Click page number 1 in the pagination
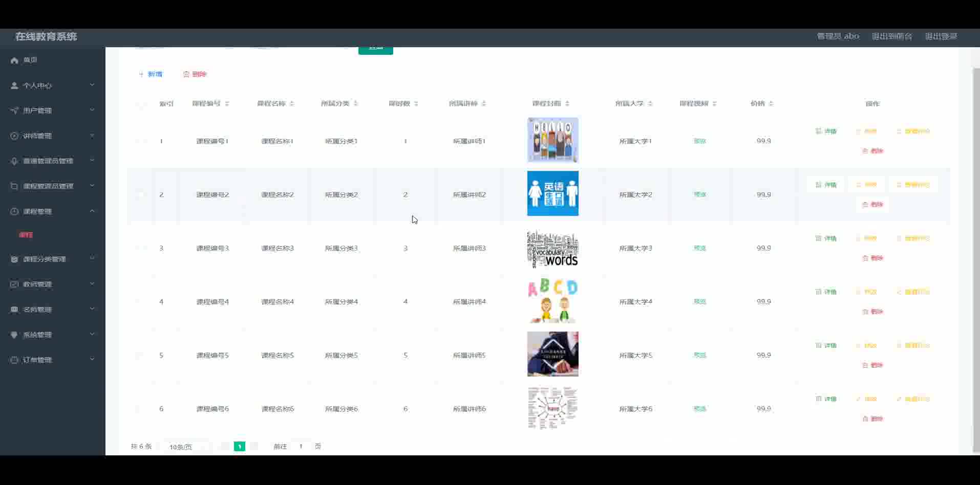The width and height of the screenshot is (980, 485). (239, 447)
